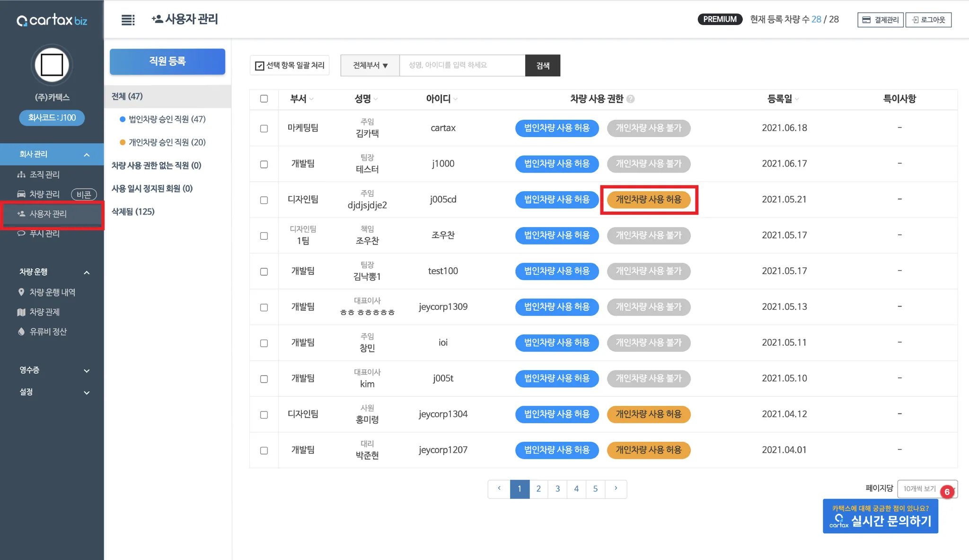
Task: Click next page arrow in pagination
Action: tap(616, 489)
